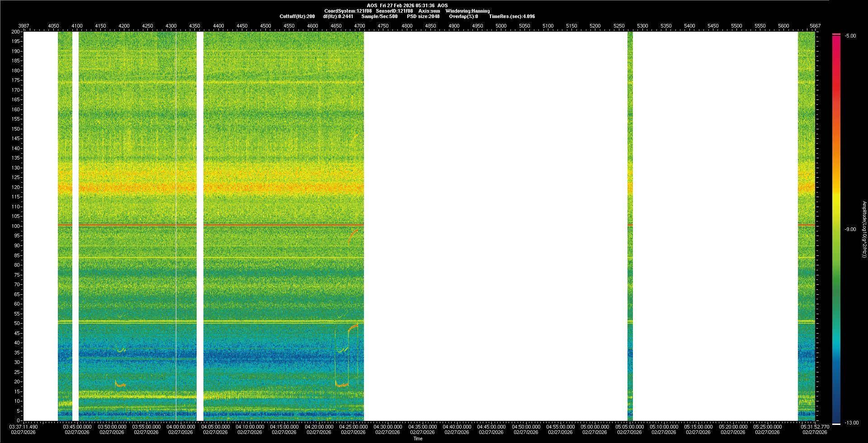The width and height of the screenshot is (868, 443).
Task: Click the -9.00 colorbar midpoint label
Action: [850, 229]
